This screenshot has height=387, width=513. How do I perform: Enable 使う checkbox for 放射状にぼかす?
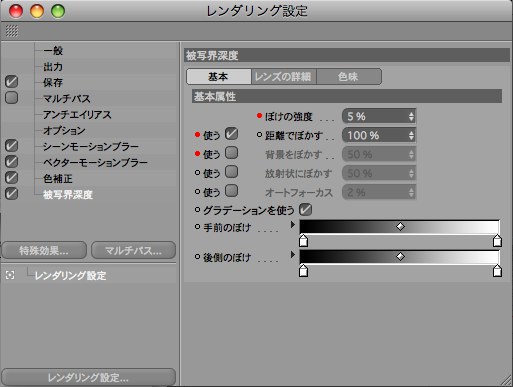(x=231, y=172)
